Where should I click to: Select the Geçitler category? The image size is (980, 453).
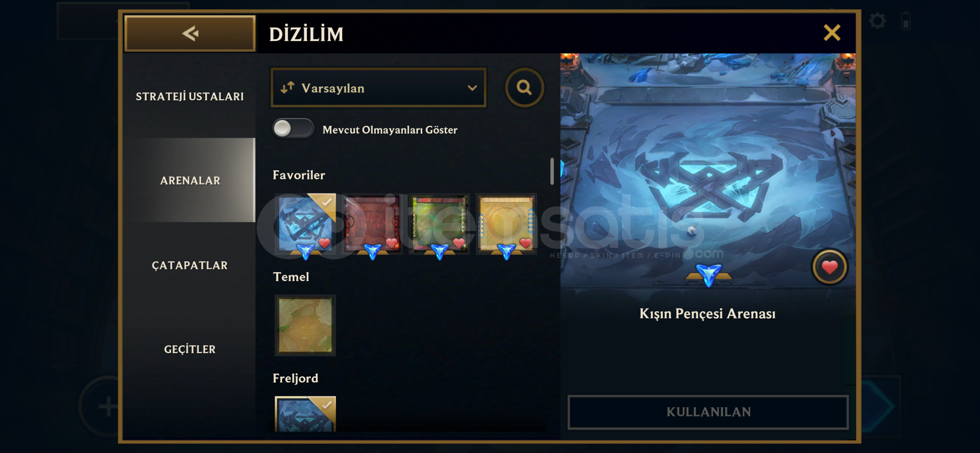190,349
